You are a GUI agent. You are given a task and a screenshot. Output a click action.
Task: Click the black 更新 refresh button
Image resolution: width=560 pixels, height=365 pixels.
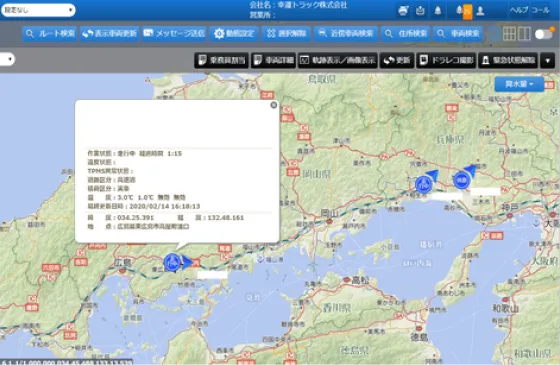pos(396,60)
